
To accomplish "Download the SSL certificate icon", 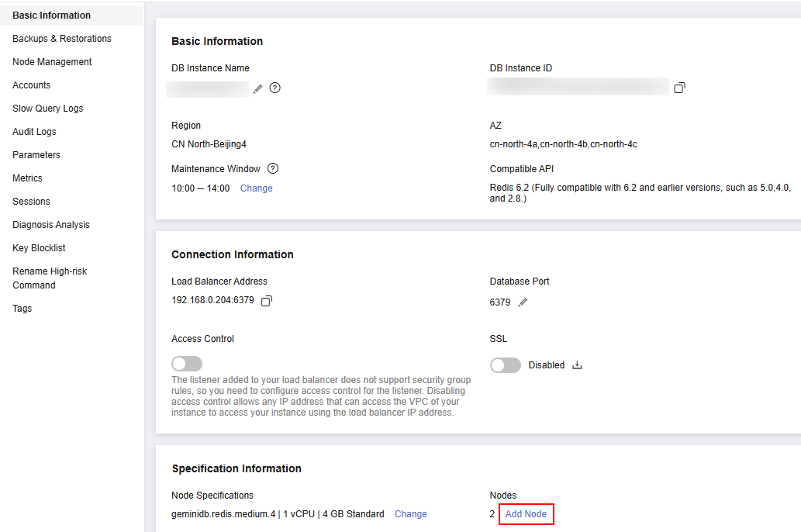I will coord(577,365).
